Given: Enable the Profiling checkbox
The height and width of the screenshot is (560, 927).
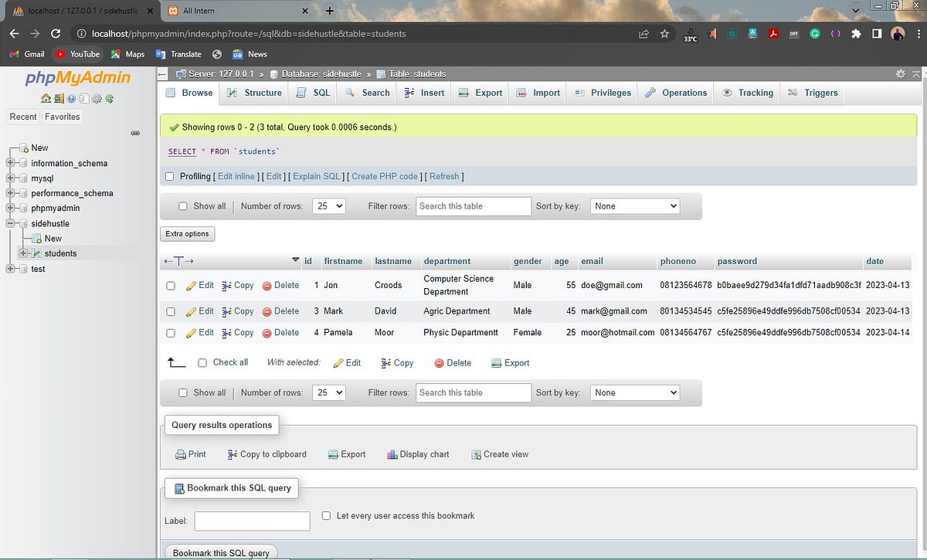Looking at the screenshot, I should tap(169, 176).
